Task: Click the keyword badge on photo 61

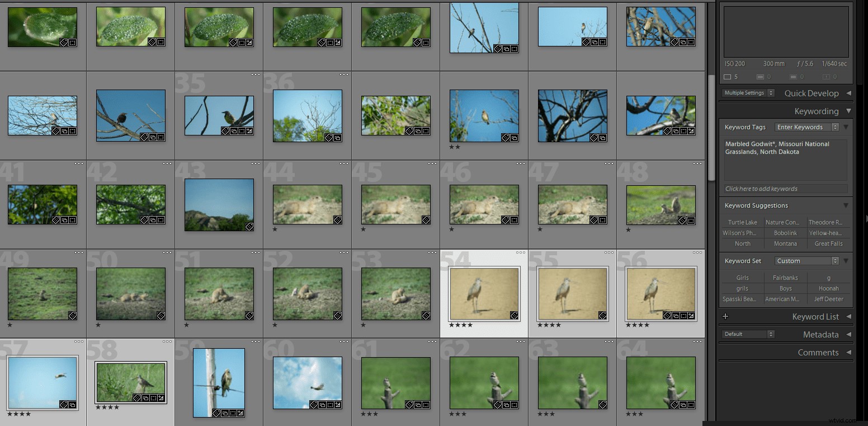Action: pyautogui.click(x=409, y=405)
